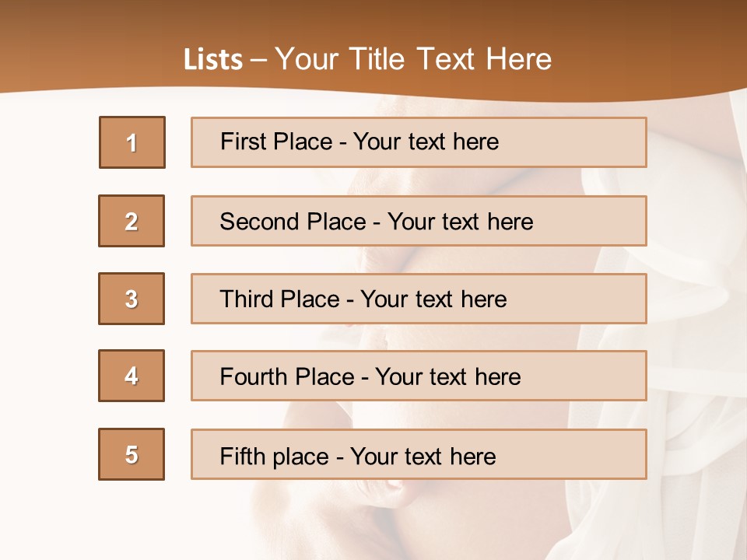
Task: Click 'Title Text Here' in the heading
Action: click(x=451, y=59)
